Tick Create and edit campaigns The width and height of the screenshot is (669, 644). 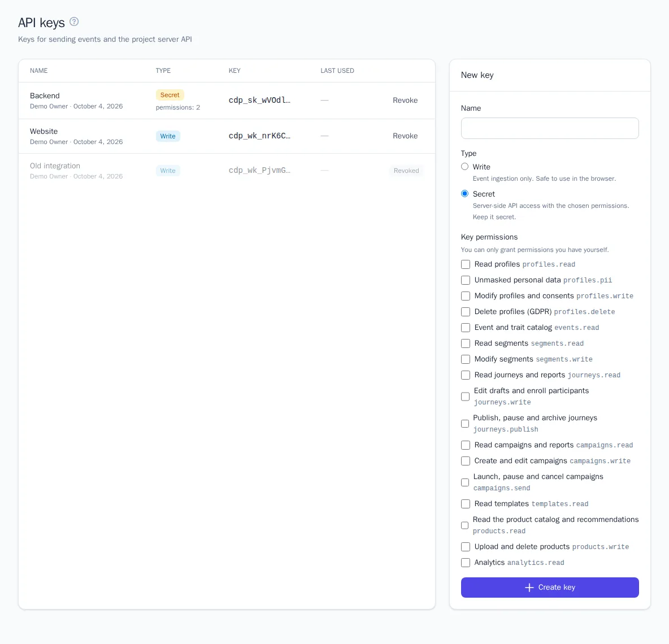tap(466, 461)
